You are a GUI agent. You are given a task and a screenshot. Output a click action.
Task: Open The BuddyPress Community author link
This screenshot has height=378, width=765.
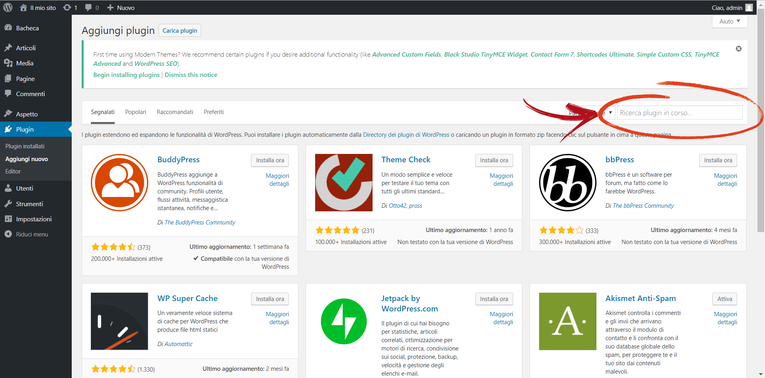tap(200, 222)
